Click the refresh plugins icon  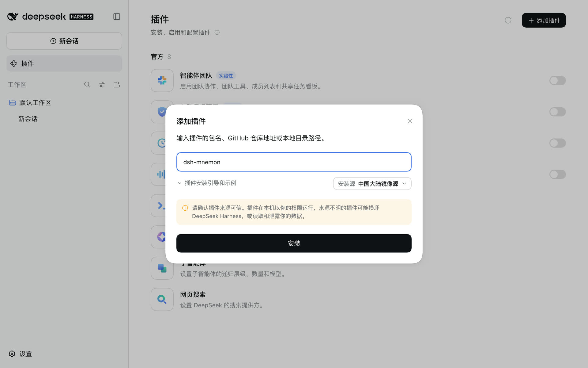(x=508, y=20)
